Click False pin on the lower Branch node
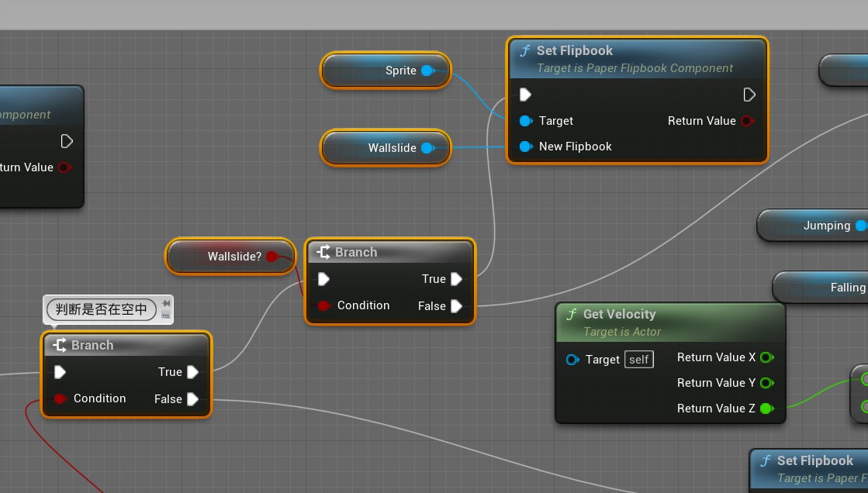868x493 pixels. coord(192,399)
